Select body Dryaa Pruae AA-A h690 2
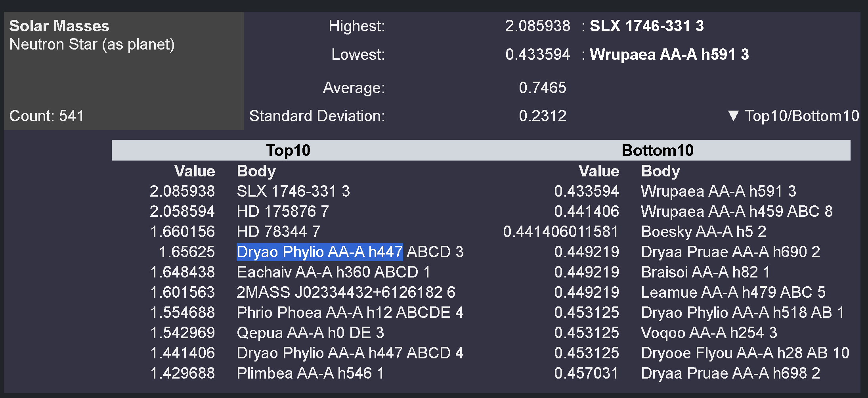Screen dimensions: 868x398 pos(730,252)
